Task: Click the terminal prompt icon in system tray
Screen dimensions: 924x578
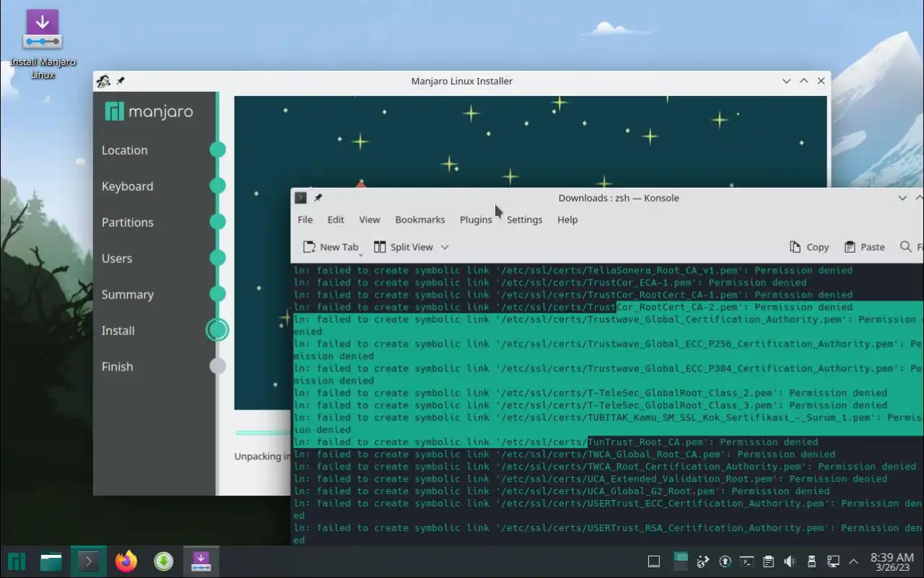Action: [x=747, y=561]
